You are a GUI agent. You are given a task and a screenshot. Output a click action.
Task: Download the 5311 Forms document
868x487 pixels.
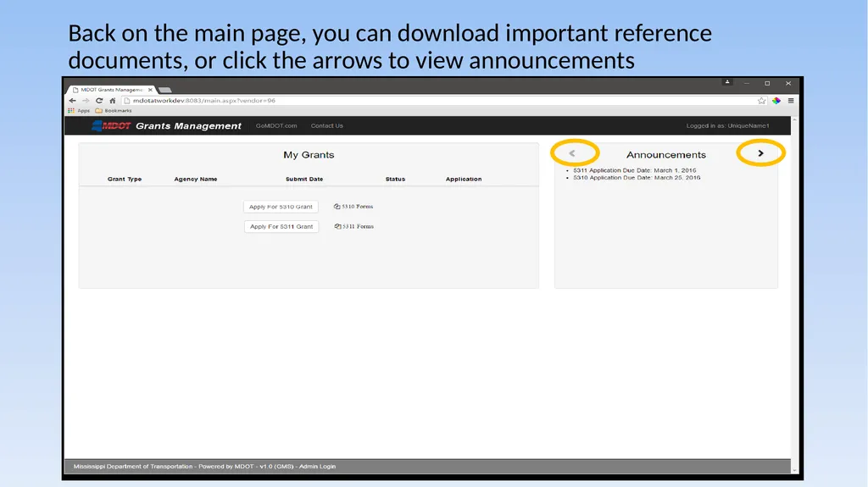click(x=353, y=226)
